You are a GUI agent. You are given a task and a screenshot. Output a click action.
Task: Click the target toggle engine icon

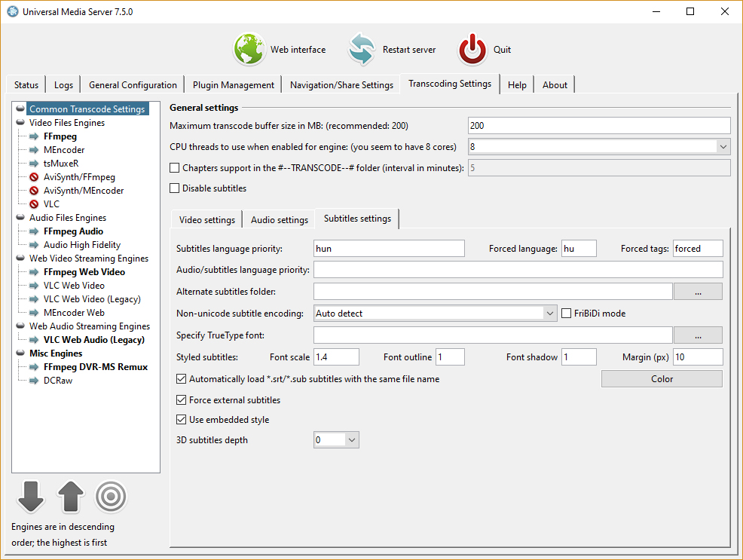click(111, 497)
